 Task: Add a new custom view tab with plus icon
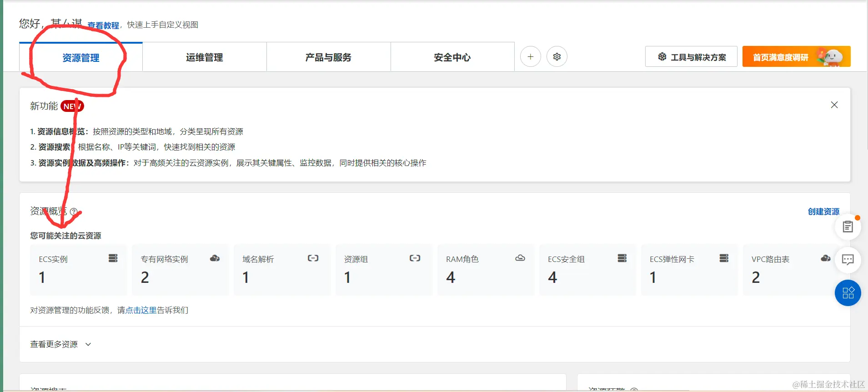[531, 57]
